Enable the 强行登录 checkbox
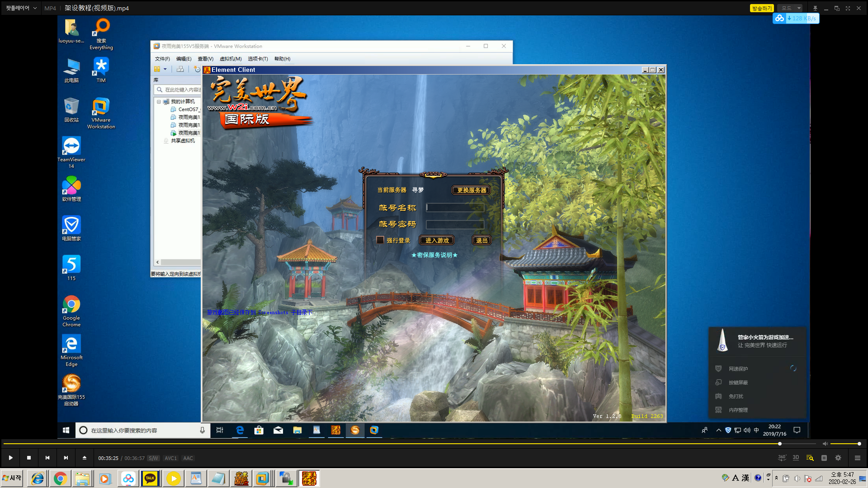 [380, 240]
